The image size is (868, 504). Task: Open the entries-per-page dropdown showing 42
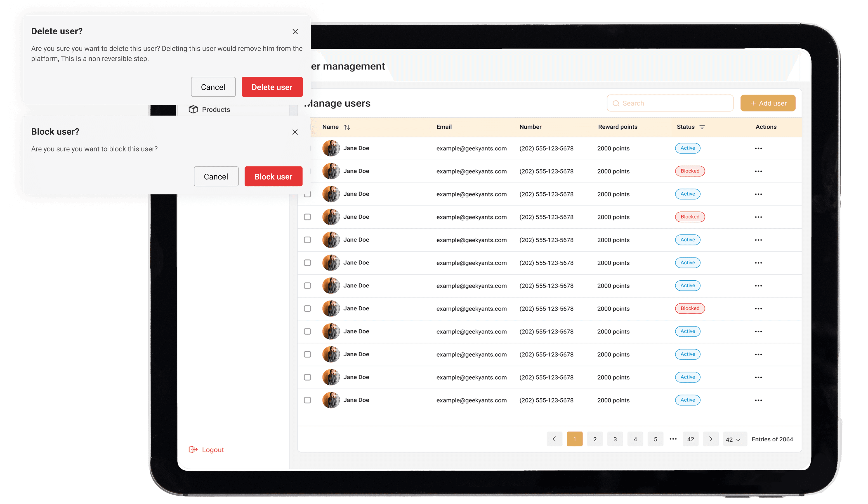click(735, 439)
